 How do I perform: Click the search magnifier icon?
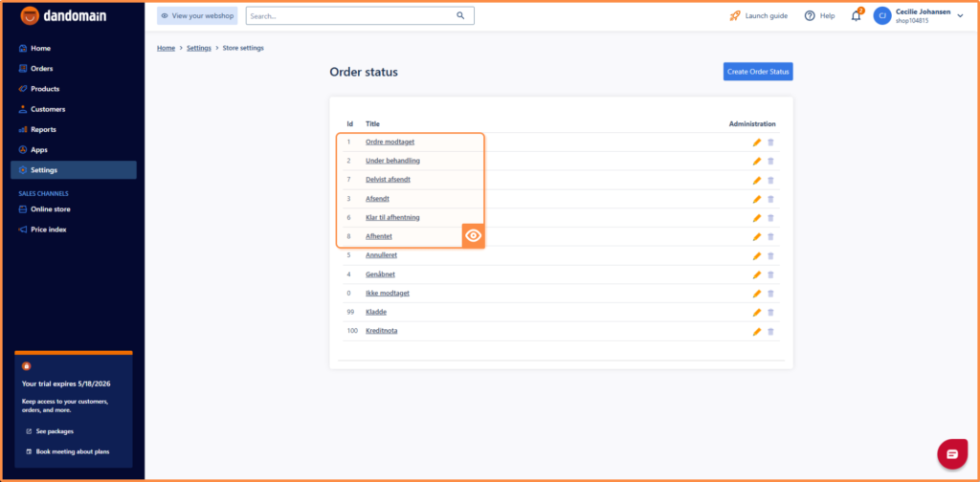pos(460,16)
